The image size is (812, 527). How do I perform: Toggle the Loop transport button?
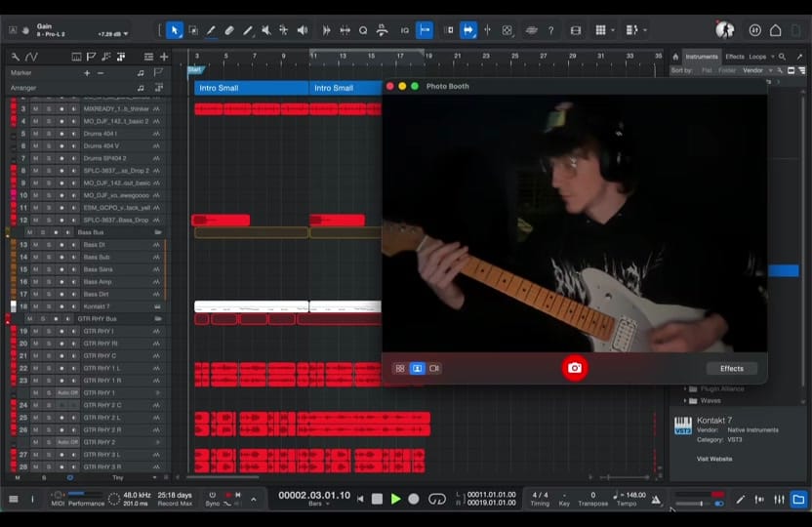(x=437, y=499)
